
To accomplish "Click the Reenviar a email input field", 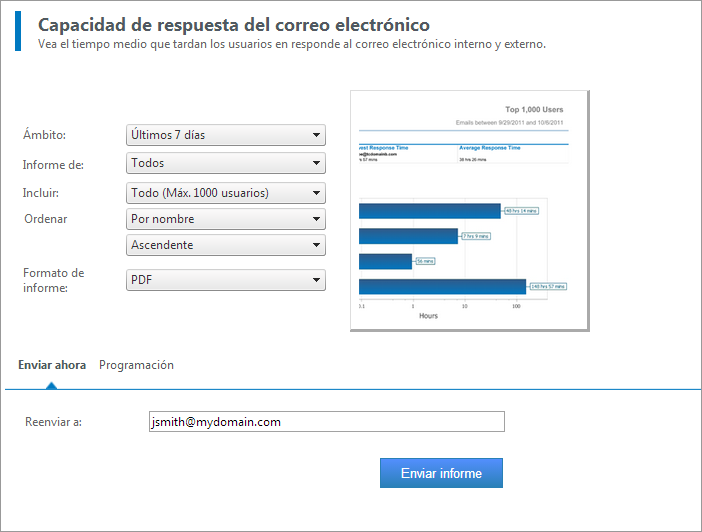I will point(325,422).
